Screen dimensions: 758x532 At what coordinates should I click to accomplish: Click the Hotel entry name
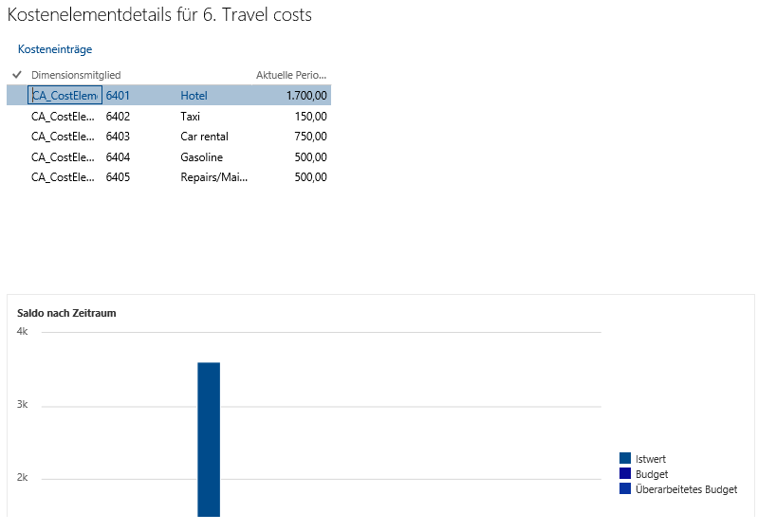tap(194, 95)
